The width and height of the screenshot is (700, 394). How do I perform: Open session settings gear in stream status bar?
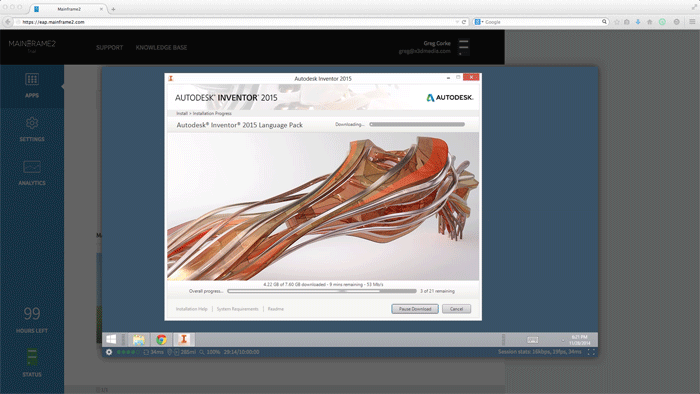(109, 352)
